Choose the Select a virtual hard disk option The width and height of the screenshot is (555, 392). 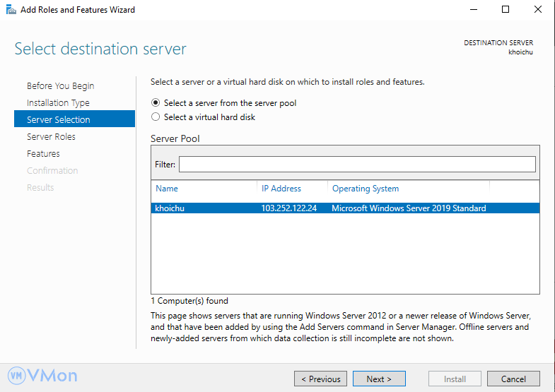pyautogui.click(x=156, y=117)
